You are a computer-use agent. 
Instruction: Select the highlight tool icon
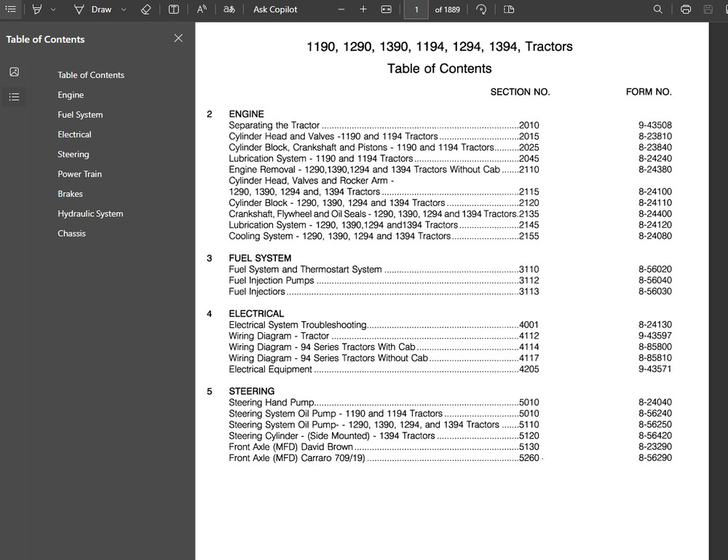coord(37,9)
